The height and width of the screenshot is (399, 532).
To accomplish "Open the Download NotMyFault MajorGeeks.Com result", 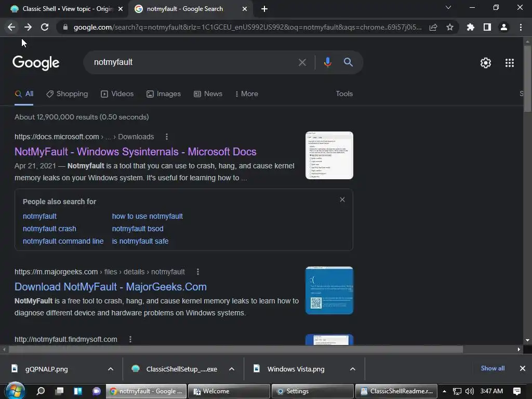I will coord(111,287).
